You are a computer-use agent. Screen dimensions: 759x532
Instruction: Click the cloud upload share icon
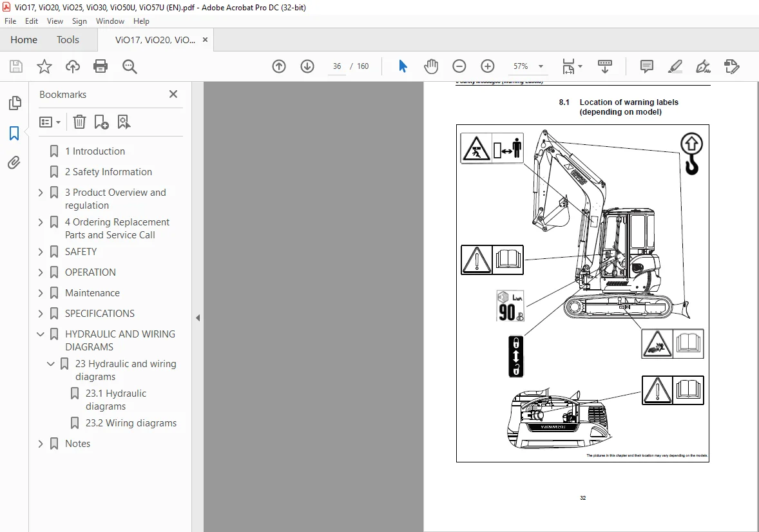click(73, 66)
